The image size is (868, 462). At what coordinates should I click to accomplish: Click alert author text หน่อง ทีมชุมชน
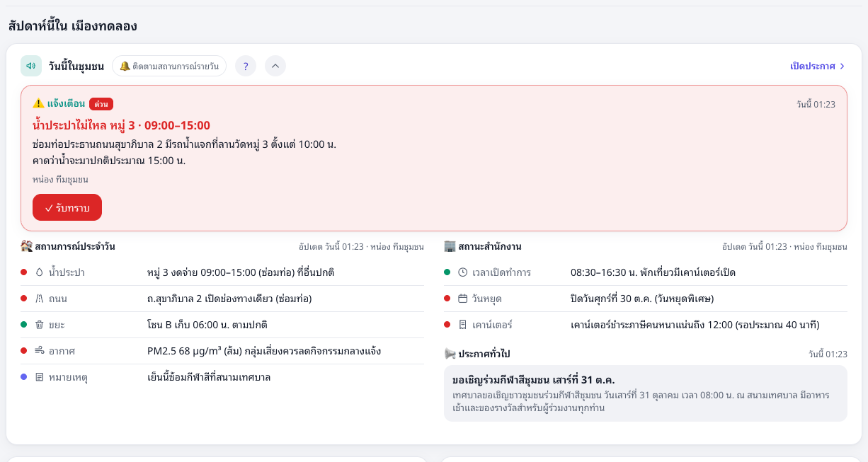pos(60,179)
